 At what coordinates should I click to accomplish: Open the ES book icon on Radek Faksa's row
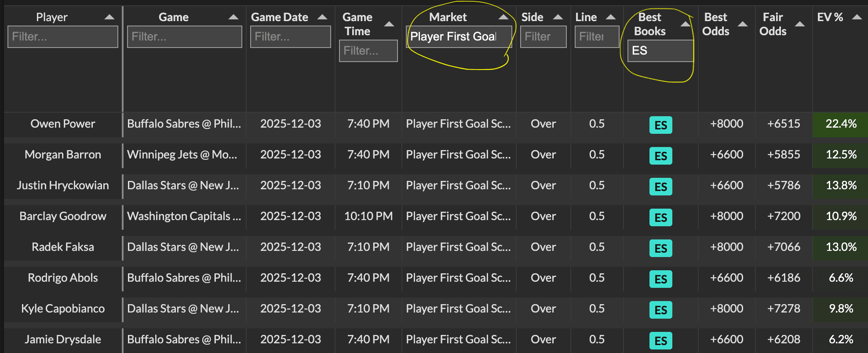click(x=661, y=248)
